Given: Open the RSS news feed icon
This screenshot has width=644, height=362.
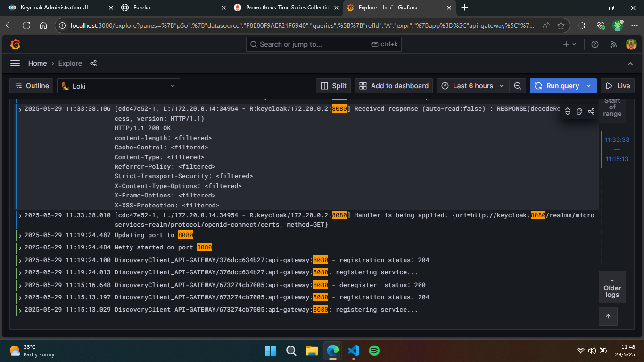Looking at the screenshot, I should [x=613, y=44].
